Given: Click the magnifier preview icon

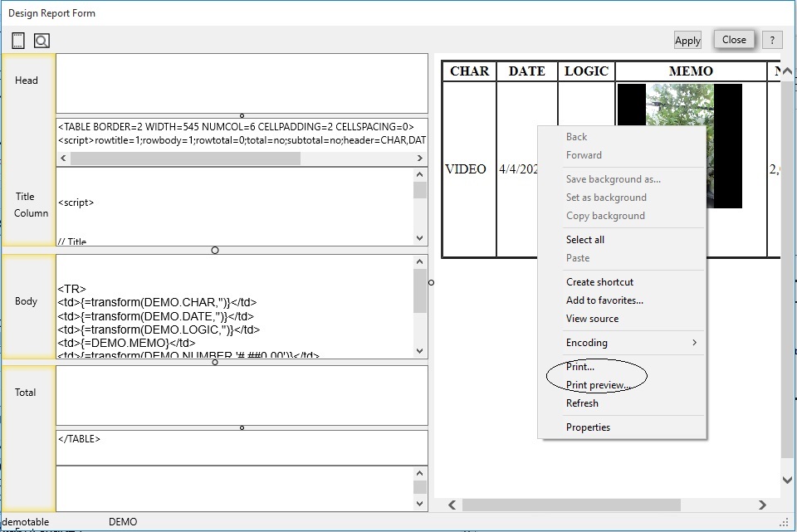Looking at the screenshot, I should (x=42, y=41).
